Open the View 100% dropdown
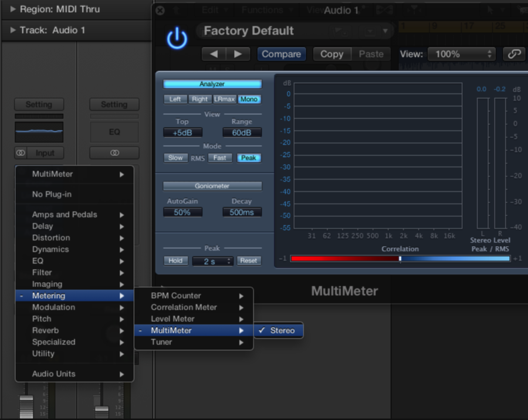 coord(461,54)
